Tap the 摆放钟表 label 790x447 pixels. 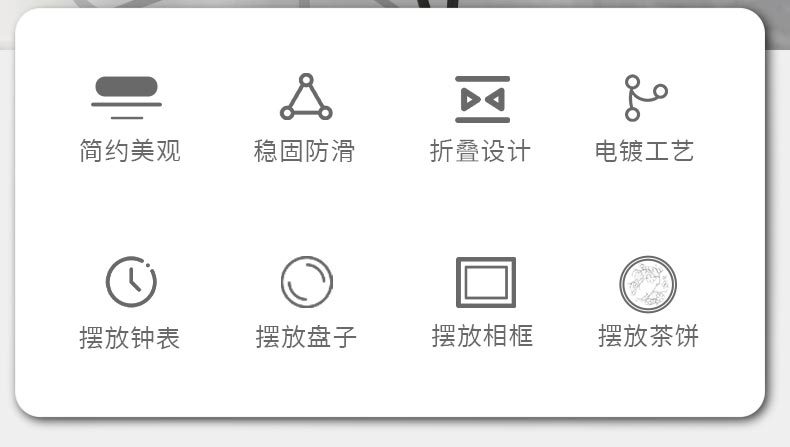(x=129, y=337)
